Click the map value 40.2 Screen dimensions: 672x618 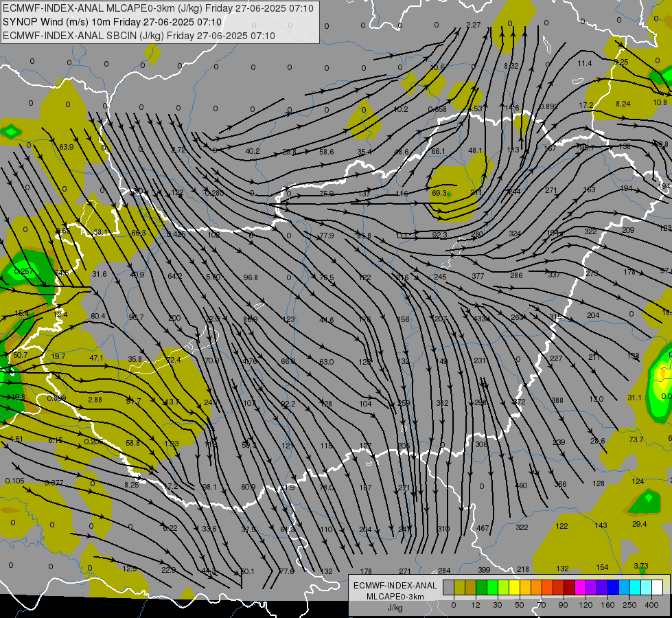pos(253,151)
